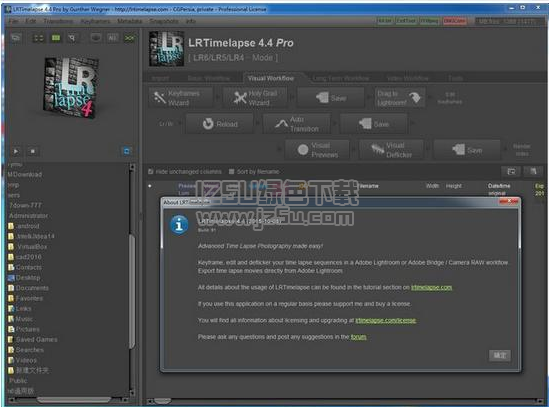Image resolution: width=550 pixels, height=407 pixels.
Task: Select the MDownload folder in tree
Action: [x=25, y=174]
